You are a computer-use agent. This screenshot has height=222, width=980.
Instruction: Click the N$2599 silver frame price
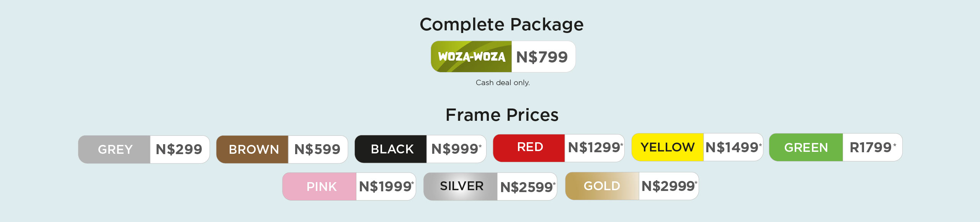(x=528, y=187)
